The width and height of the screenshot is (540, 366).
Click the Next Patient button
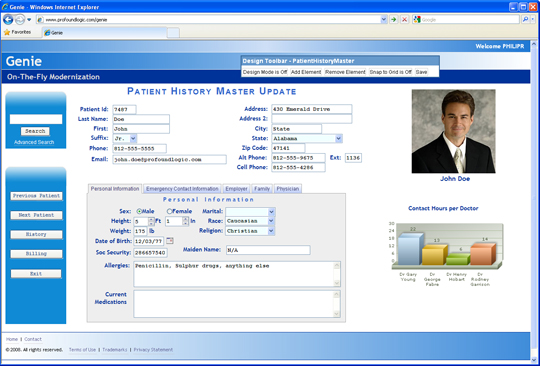tap(36, 215)
